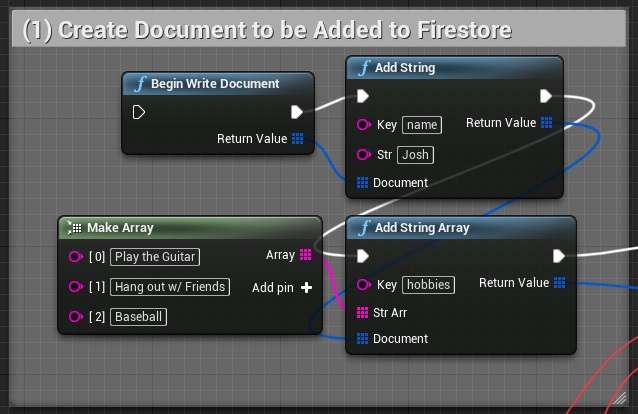Click Add String Document input pin
The height and width of the screenshot is (414, 638).
pyautogui.click(x=362, y=182)
